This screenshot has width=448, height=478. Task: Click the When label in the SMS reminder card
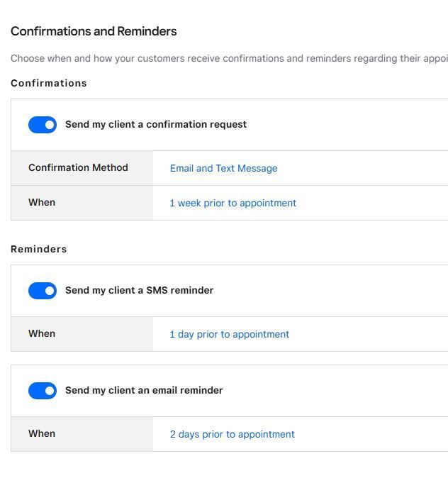tap(42, 334)
